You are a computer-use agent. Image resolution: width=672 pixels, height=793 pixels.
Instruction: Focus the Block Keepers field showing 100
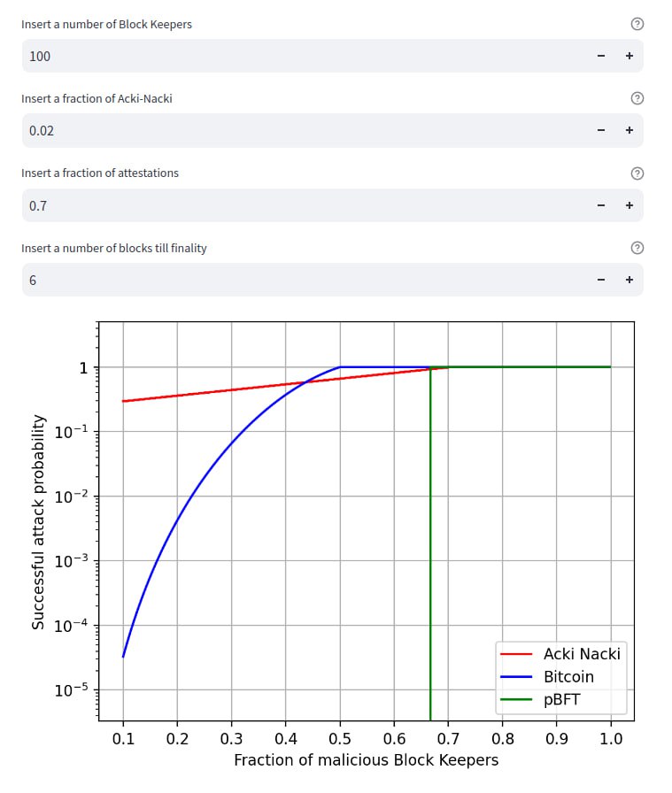(x=301, y=56)
